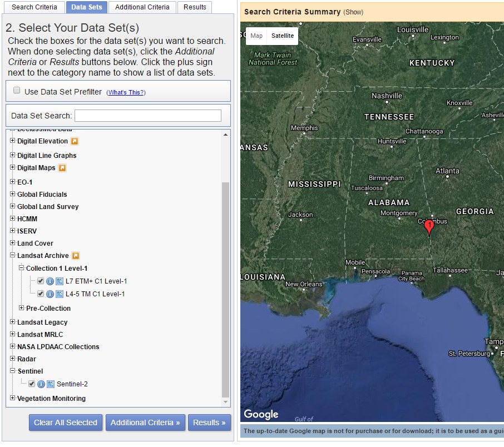Uncheck Sentinel-2 data set
504x447 pixels.
point(32,384)
